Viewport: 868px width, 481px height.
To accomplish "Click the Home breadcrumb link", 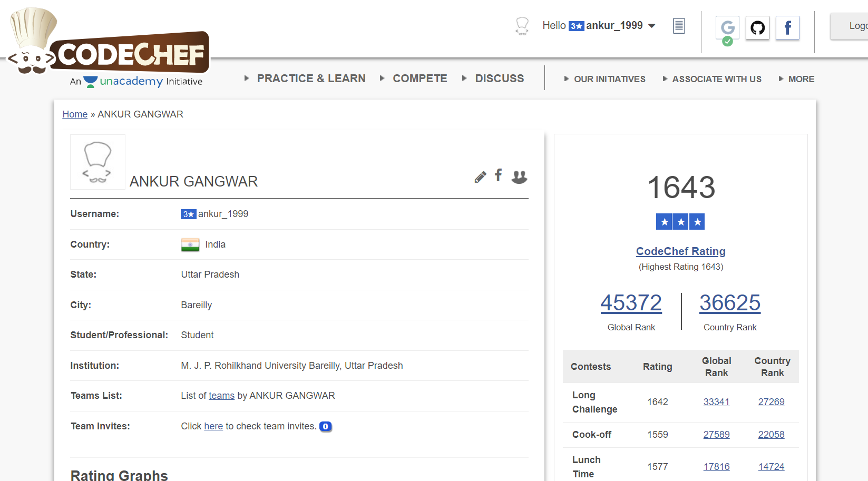I will click(x=75, y=114).
